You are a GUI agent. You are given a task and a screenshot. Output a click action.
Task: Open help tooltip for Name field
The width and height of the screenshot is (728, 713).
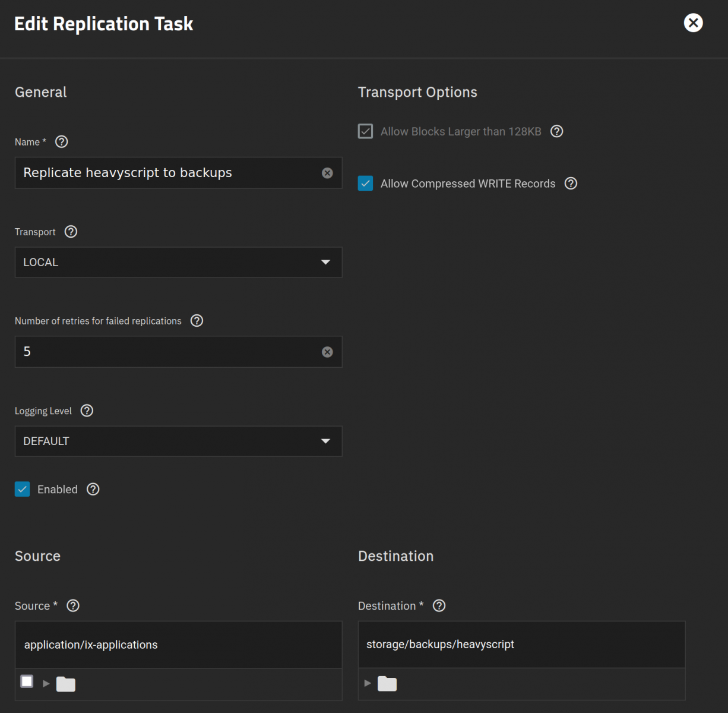click(x=61, y=142)
